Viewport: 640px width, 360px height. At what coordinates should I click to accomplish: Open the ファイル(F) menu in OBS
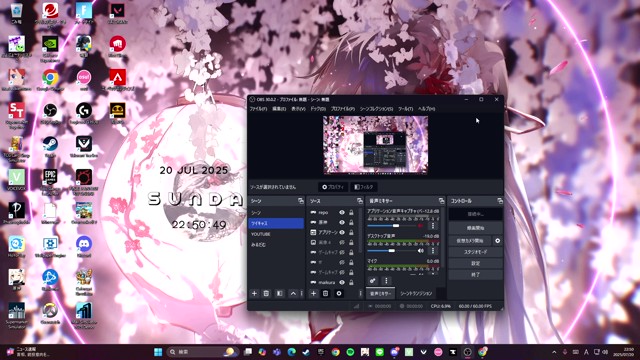coord(258,109)
